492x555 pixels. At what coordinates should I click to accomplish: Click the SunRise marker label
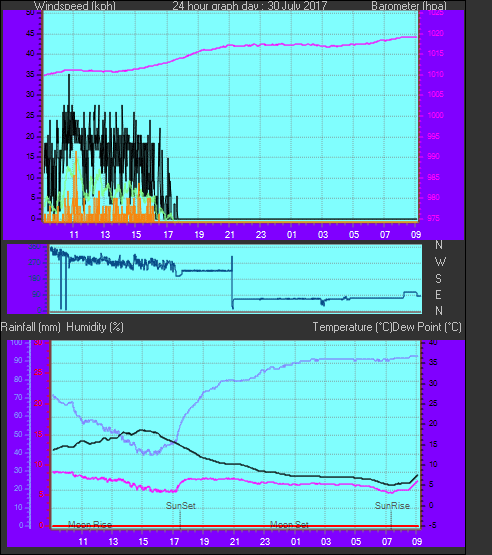coord(392,505)
